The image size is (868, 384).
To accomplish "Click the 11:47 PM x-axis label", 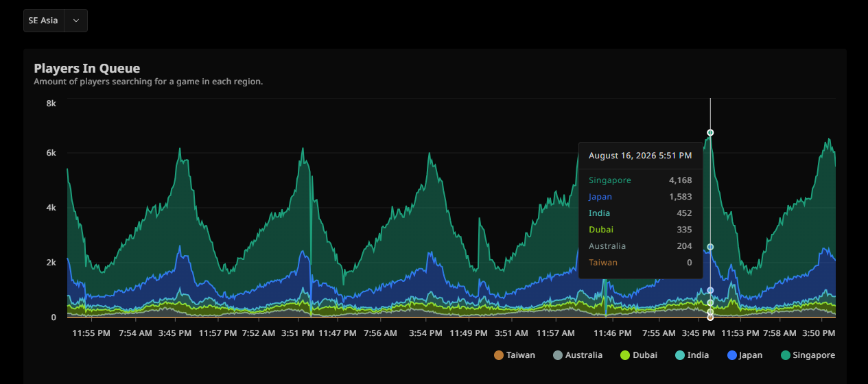I will click(x=337, y=333).
